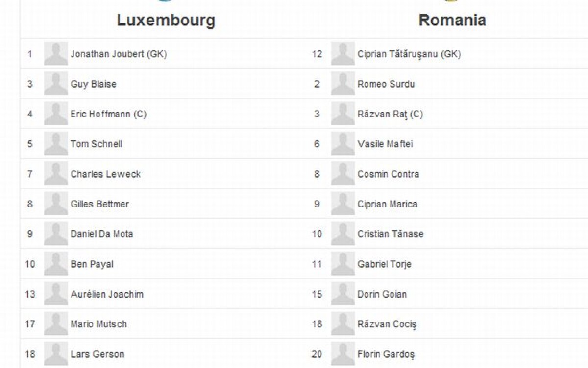Click Gabriel Torje's avatar icon
This screenshot has width=588, height=368.
343,264
